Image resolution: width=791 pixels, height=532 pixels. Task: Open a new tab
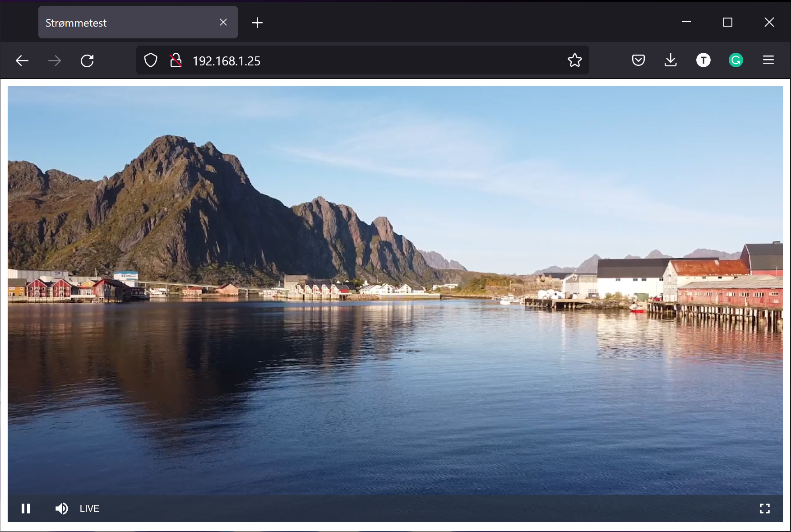click(x=257, y=23)
